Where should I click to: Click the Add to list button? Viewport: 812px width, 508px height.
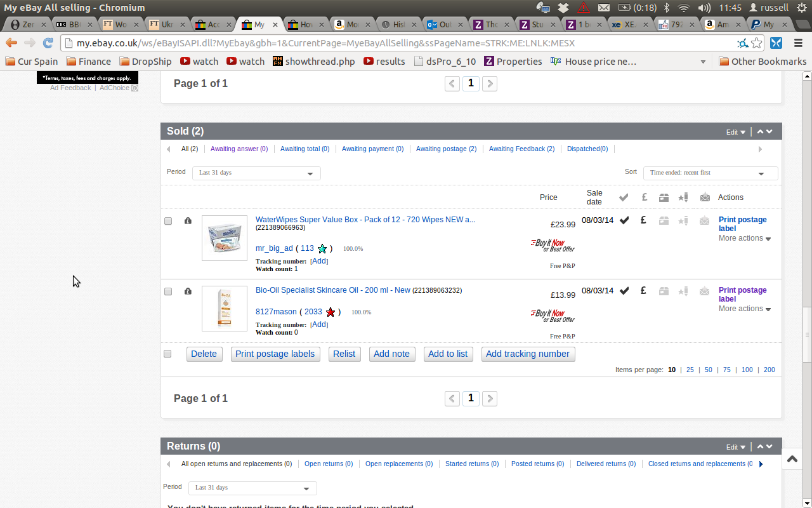[x=448, y=354]
